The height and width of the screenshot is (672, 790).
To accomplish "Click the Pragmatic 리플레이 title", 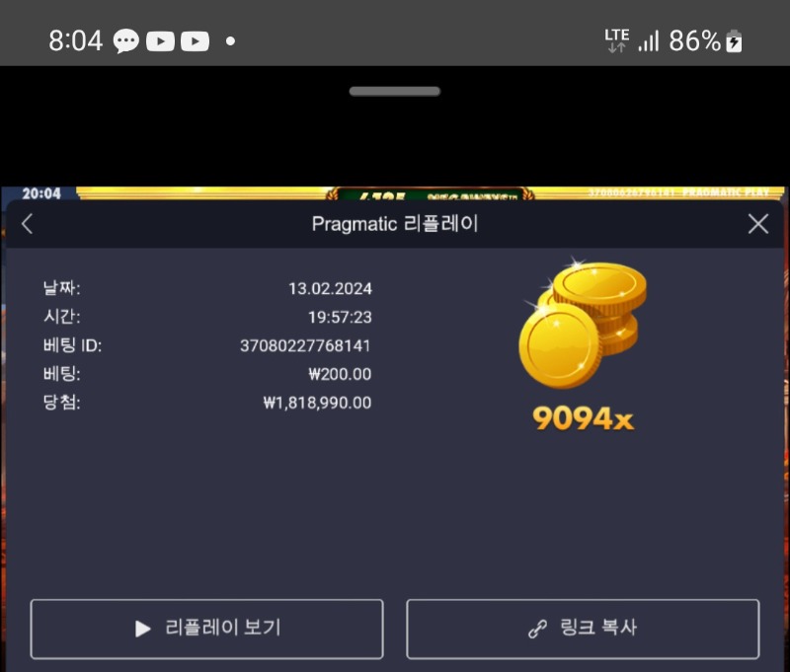I will point(395,224).
